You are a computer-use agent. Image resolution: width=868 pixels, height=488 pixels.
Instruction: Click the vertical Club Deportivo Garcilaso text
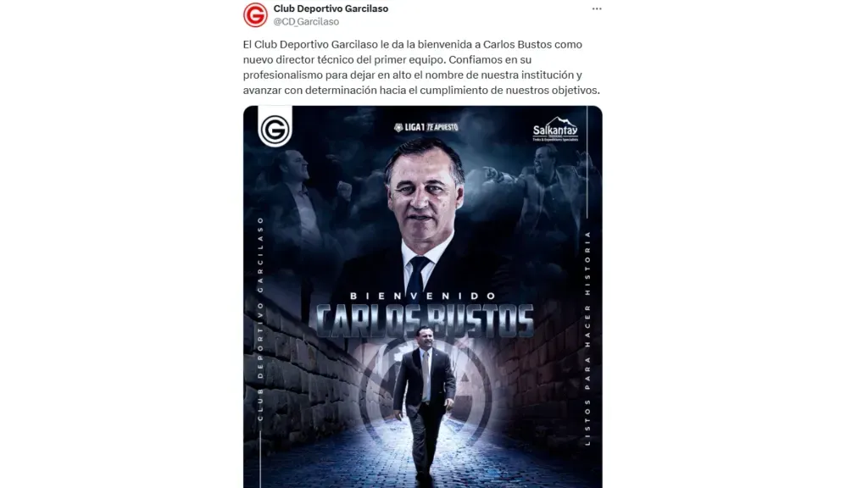[261, 319]
